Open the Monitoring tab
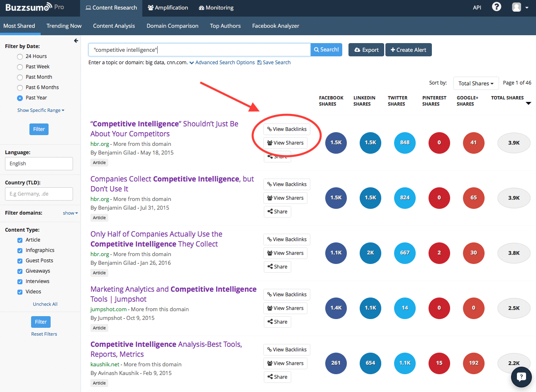Image resolution: width=536 pixels, height=392 pixels. 216,8
